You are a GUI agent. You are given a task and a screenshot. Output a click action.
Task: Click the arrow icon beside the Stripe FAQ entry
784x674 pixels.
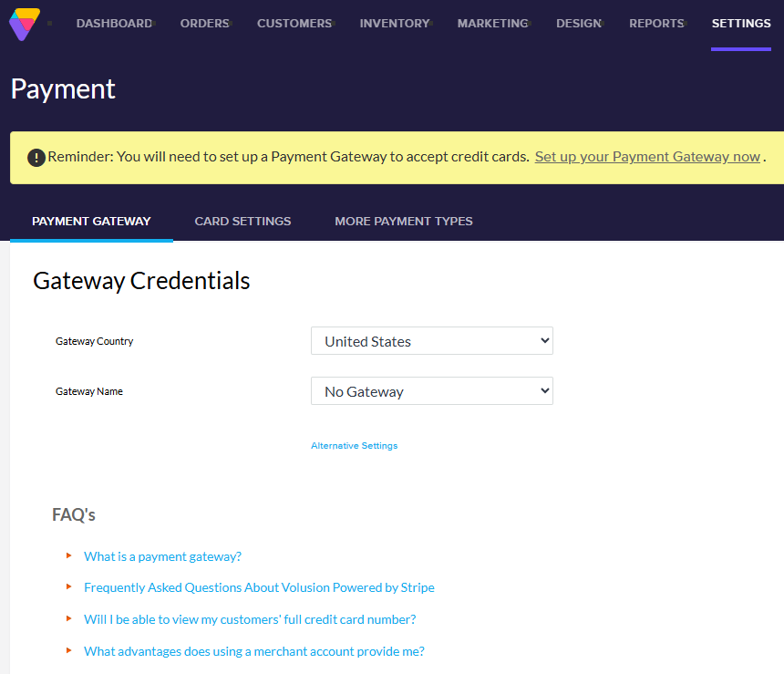click(68, 587)
